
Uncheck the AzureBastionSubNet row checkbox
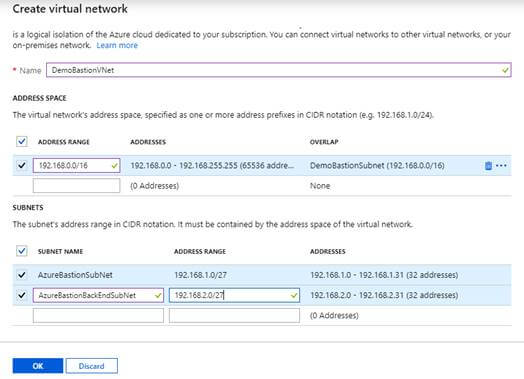coord(22,275)
